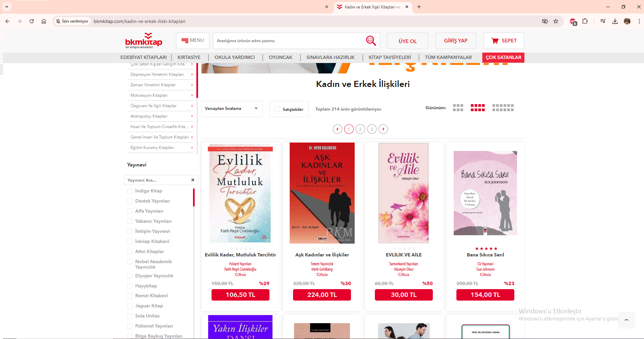Screen dimensions: 644x339
Task: Open OKULA YARDIMCI menu
Action: pos(235,57)
